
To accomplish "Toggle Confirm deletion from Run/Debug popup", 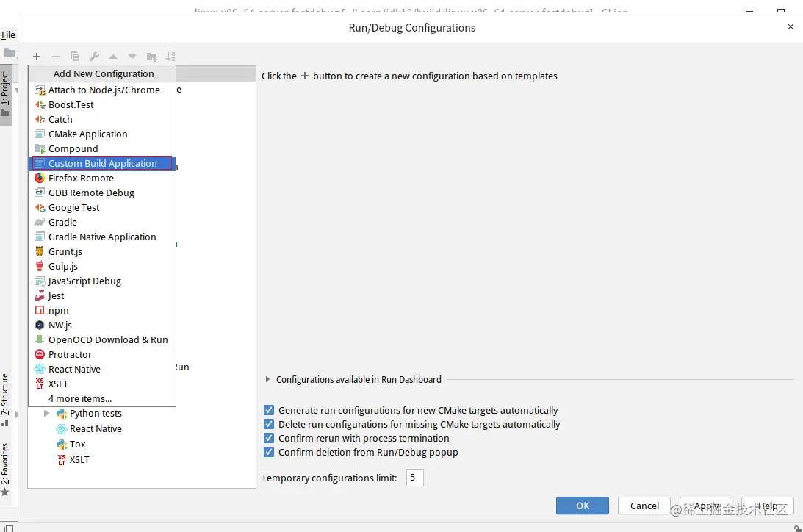I will [269, 452].
